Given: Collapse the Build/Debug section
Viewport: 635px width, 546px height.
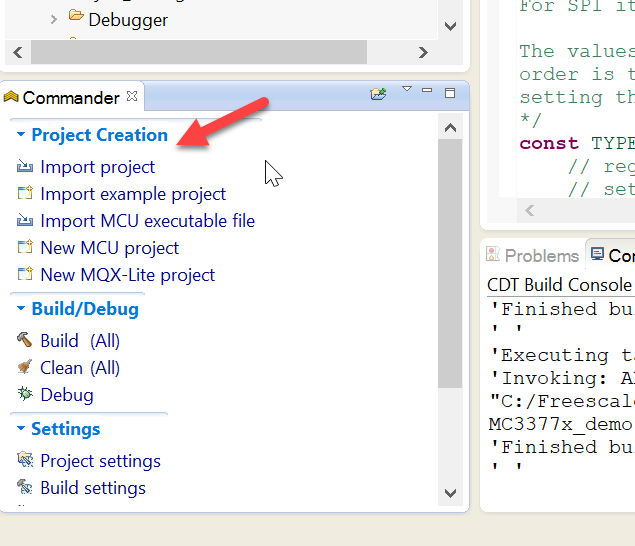Looking at the screenshot, I should tap(21, 309).
